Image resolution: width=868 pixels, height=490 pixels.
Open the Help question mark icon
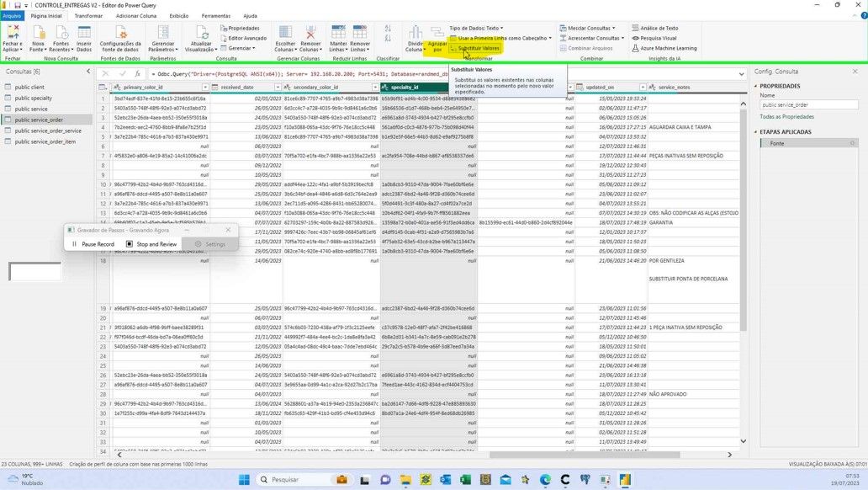pos(864,15)
